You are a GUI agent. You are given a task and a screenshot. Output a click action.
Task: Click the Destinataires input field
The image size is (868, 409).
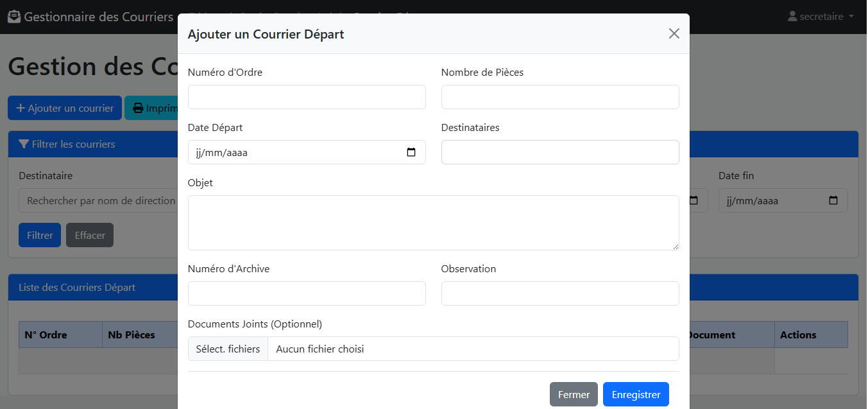560,152
